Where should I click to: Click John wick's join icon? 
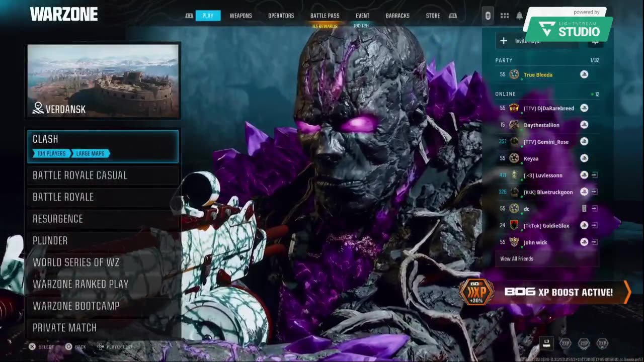[594, 242]
